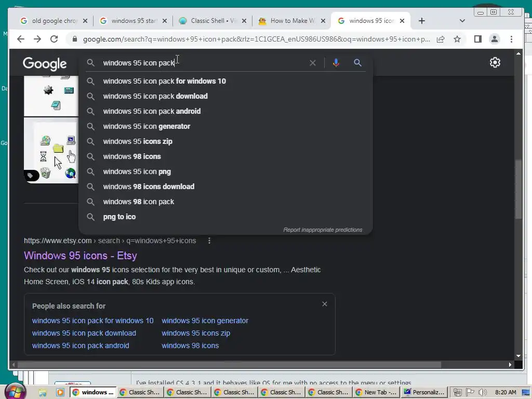Click the taskbar clock 8:20 AM
The image size is (532, 399).
(506, 392)
